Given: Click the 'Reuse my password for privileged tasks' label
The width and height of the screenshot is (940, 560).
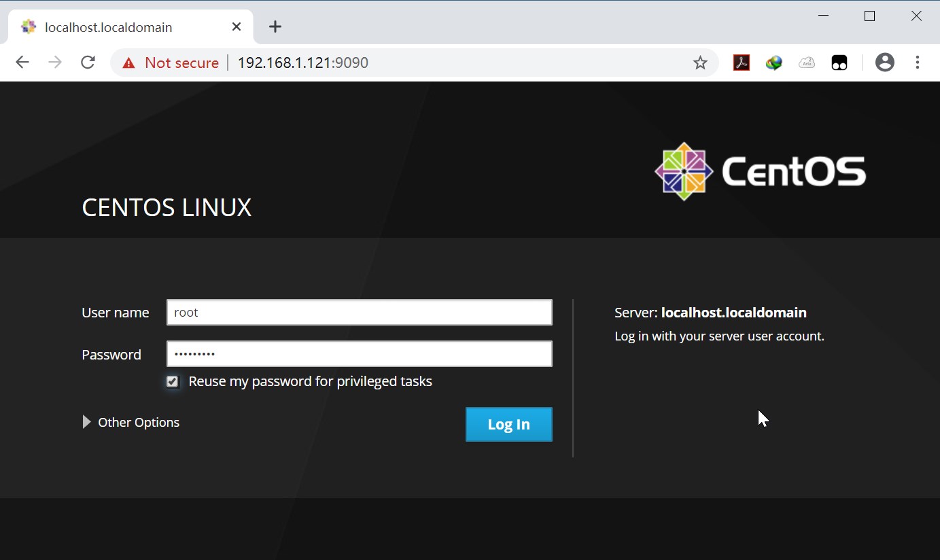Looking at the screenshot, I should [x=310, y=381].
